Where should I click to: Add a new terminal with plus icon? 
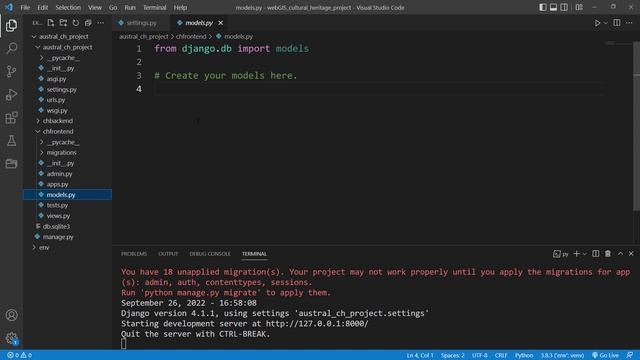click(576, 254)
